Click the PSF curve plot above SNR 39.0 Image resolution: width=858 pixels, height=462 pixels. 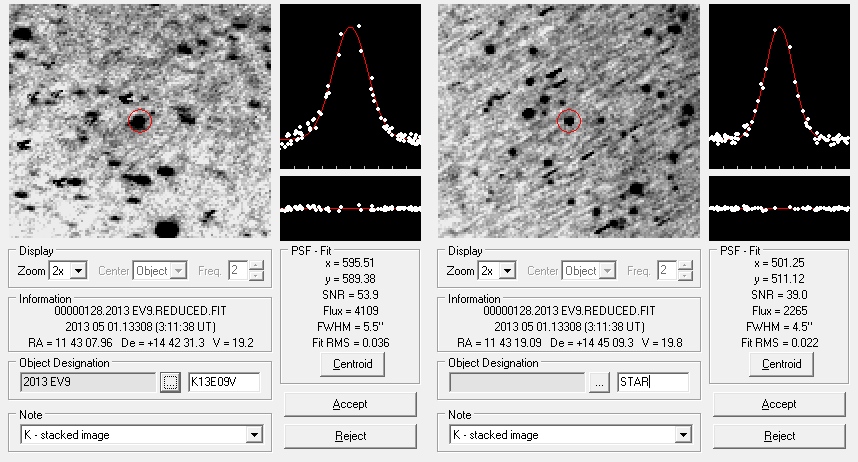pos(779,86)
